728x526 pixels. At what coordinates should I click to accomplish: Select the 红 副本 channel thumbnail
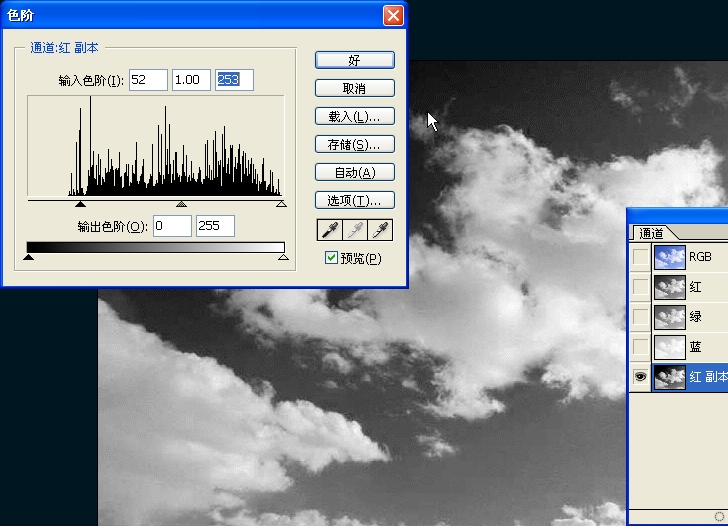tap(670, 377)
